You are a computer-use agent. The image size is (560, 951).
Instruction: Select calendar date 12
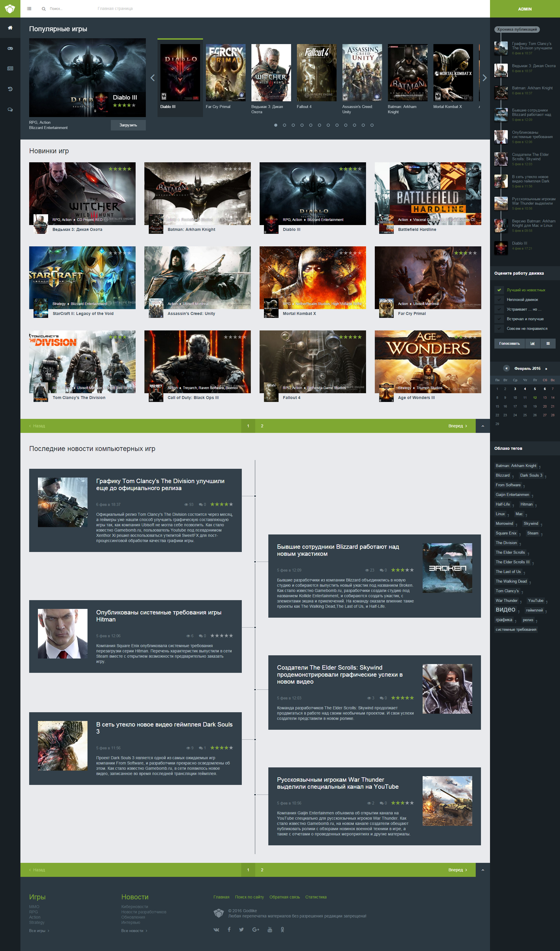tap(535, 398)
